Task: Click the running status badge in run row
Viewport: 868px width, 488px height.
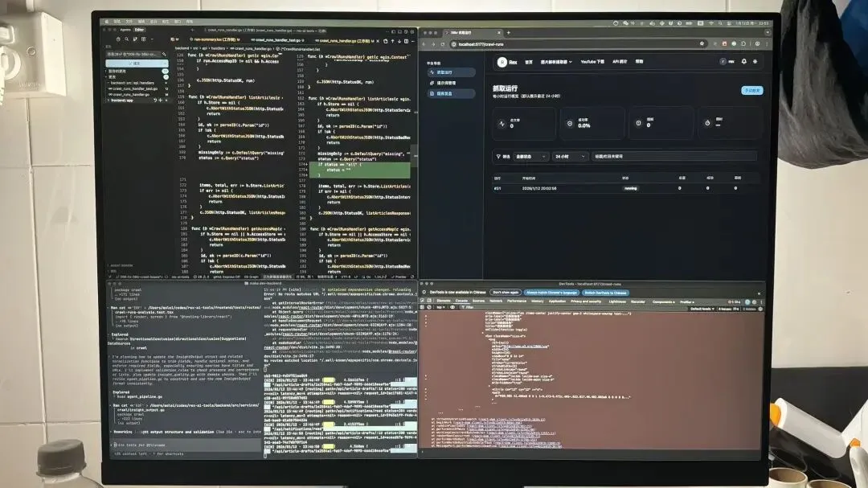Action: click(x=631, y=188)
